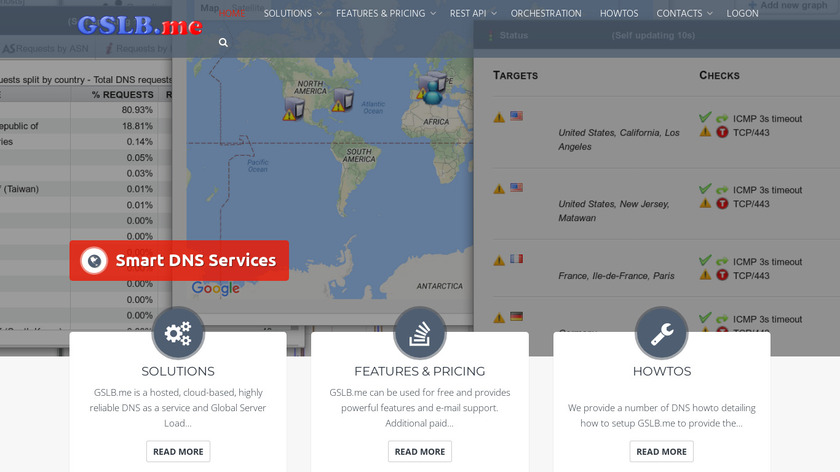
Task: Click the Targets column heading
Action: click(x=515, y=76)
